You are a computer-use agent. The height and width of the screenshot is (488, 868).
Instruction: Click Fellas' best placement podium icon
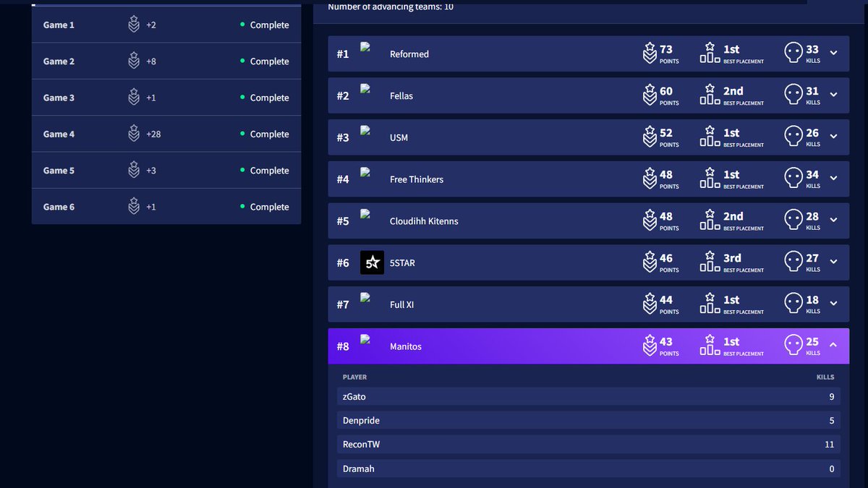(x=710, y=95)
